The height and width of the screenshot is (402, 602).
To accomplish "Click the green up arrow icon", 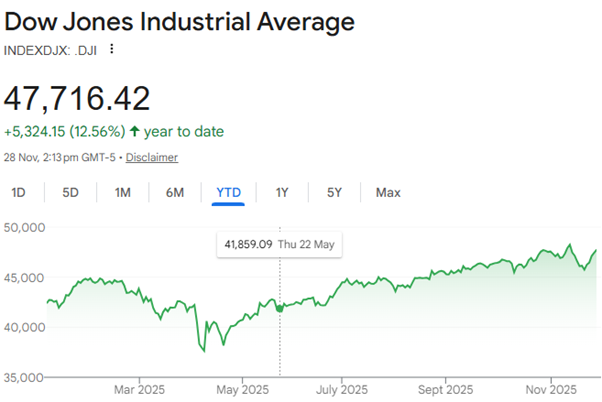I will (135, 132).
